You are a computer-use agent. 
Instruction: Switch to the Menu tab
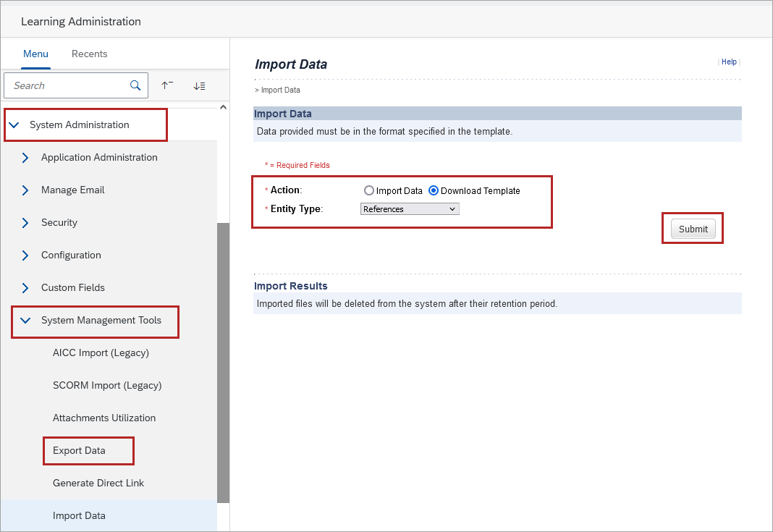[35, 54]
